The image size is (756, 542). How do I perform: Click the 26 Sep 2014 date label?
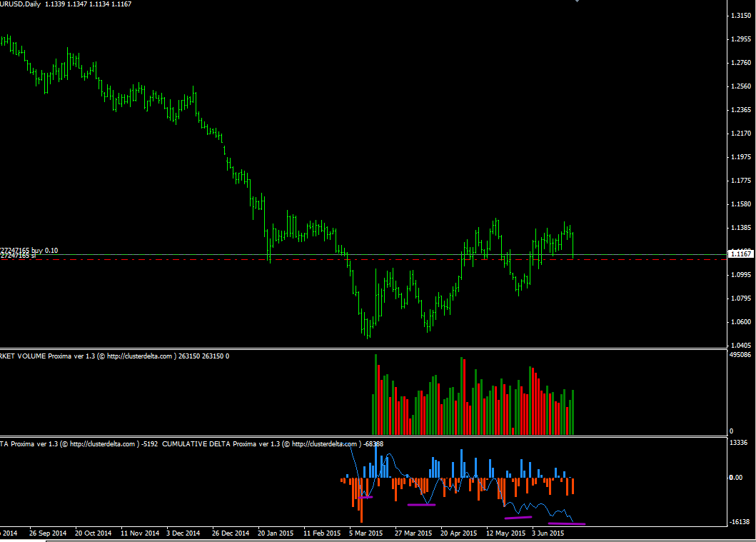(48, 533)
